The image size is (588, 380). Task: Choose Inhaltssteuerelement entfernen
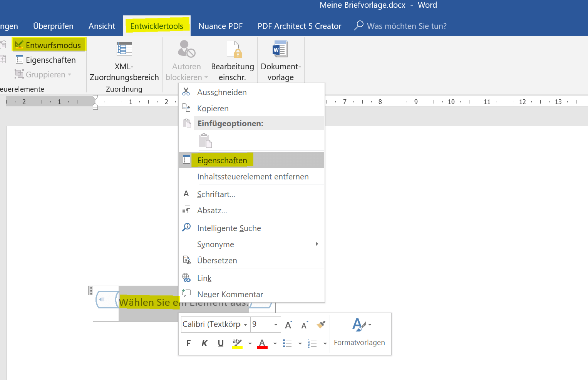pyautogui.click(x=252, y=176)
